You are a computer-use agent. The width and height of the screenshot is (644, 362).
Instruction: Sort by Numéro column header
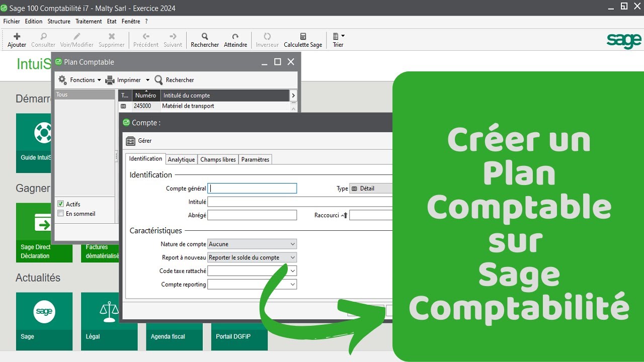coord(146,96)
